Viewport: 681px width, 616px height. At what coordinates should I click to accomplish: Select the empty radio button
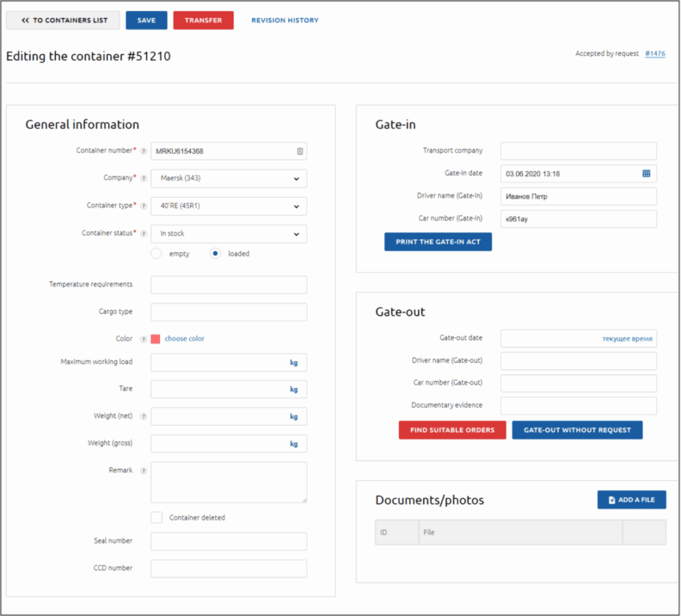pyautogui.click(x=156, y=253)
